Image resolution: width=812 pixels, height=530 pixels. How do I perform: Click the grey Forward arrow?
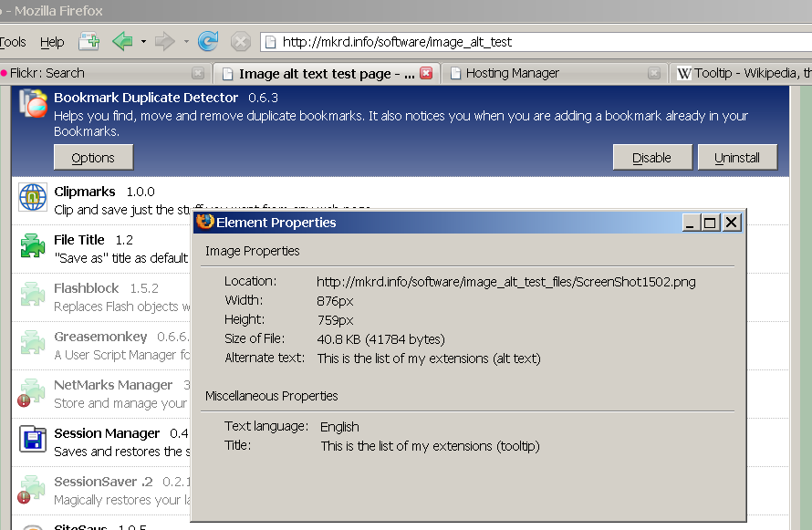[164, 41]
